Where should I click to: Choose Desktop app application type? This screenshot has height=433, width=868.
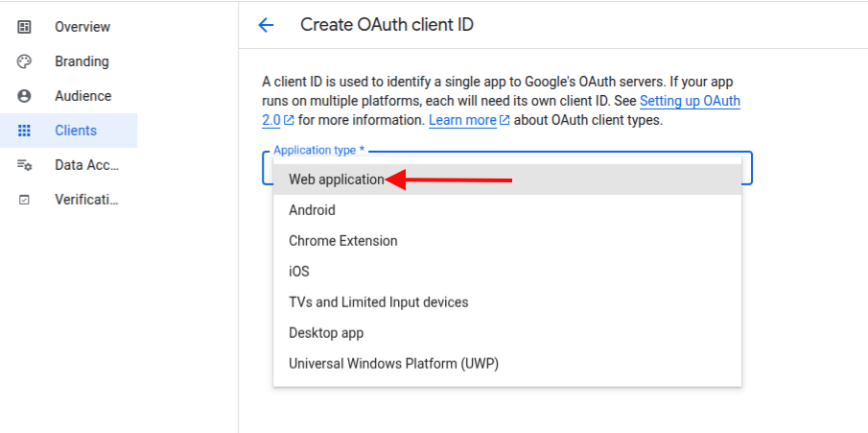[x=507, y=333]
